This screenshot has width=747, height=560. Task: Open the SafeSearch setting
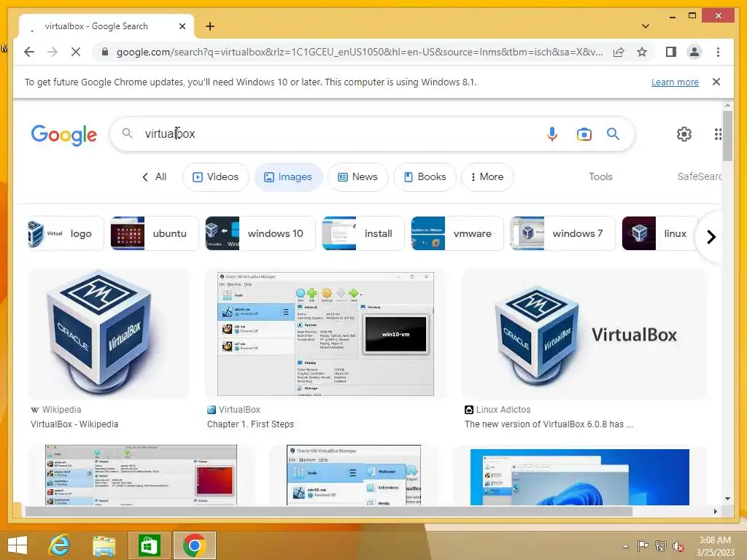[699, 176]
